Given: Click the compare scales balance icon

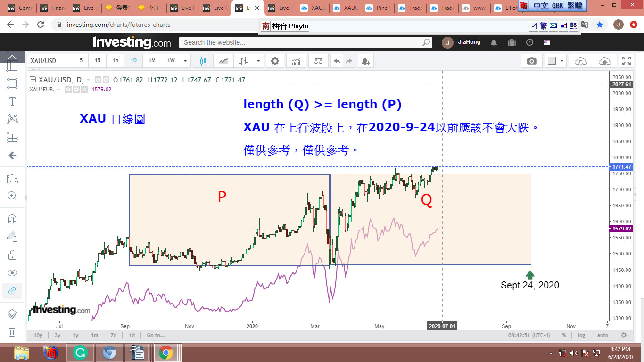Looking at the screenshot, I should (x=318, y=61).
